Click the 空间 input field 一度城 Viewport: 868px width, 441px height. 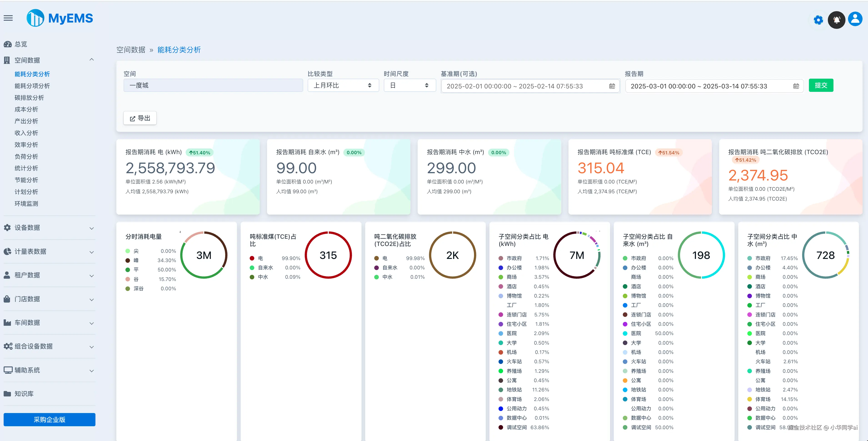(213, 86)
